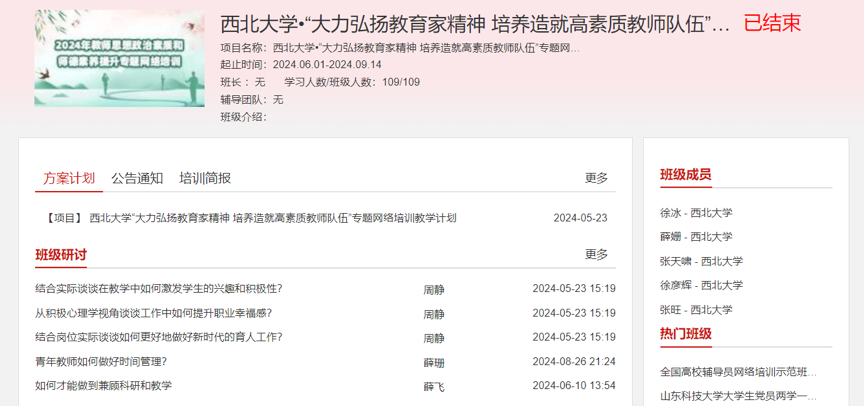
Task: Click author 薛珊 on the 时间管理 row
Action: point(434,363)
